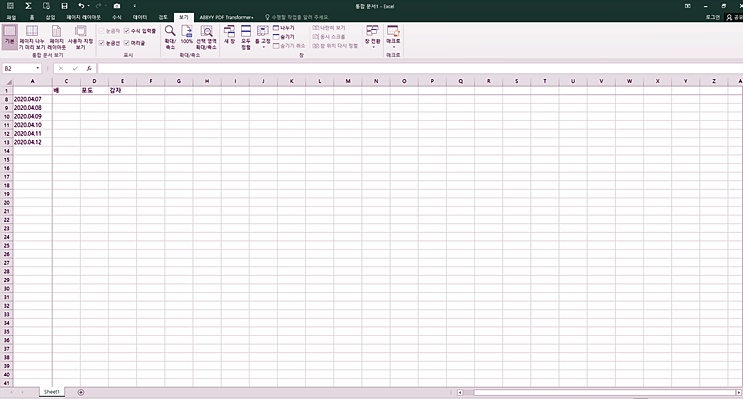Click the fx insert function icon
This screenshot has width=743, height=399.
click(89, 68)
